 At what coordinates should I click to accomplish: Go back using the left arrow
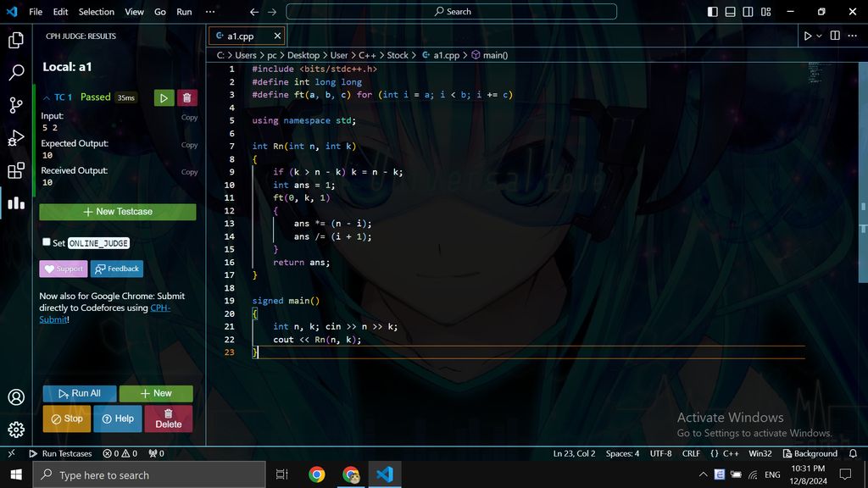[x=254, y=12]
